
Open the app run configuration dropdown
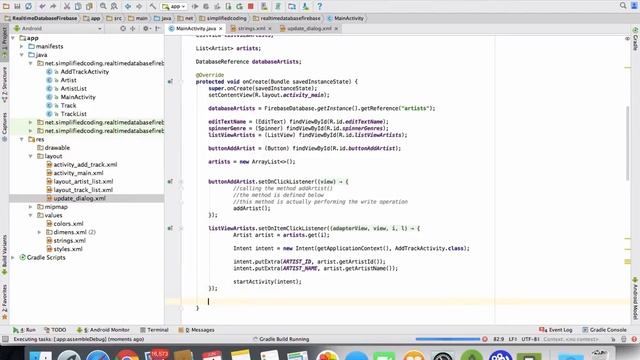click(174, 6)
